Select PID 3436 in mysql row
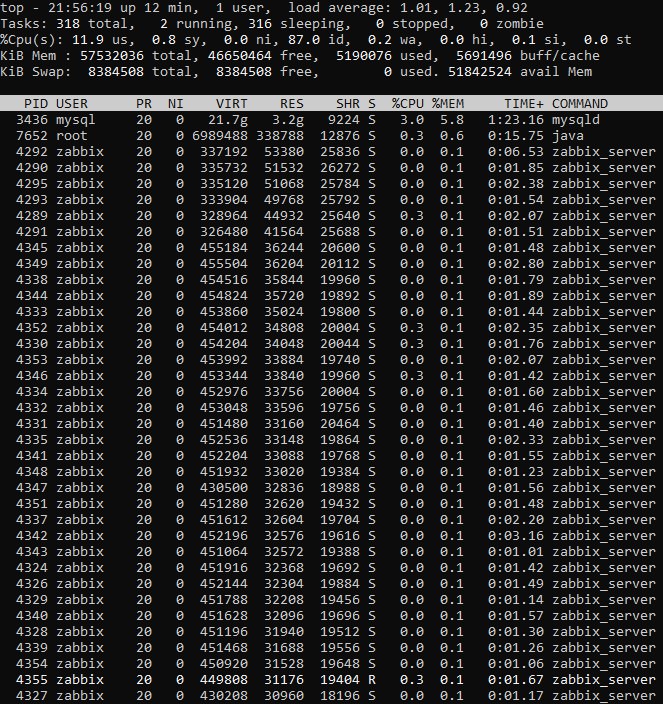 31,120
